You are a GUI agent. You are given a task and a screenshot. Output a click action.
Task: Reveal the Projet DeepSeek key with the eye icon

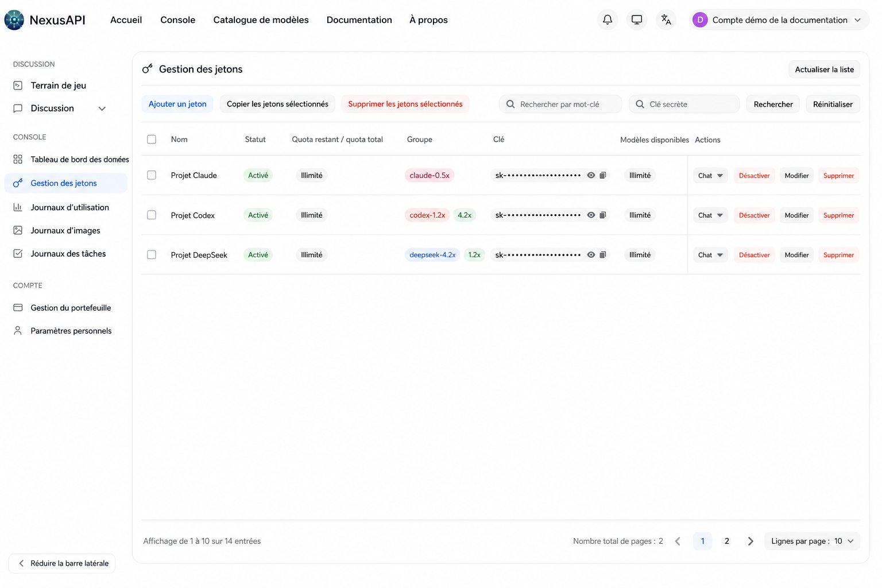591,254
